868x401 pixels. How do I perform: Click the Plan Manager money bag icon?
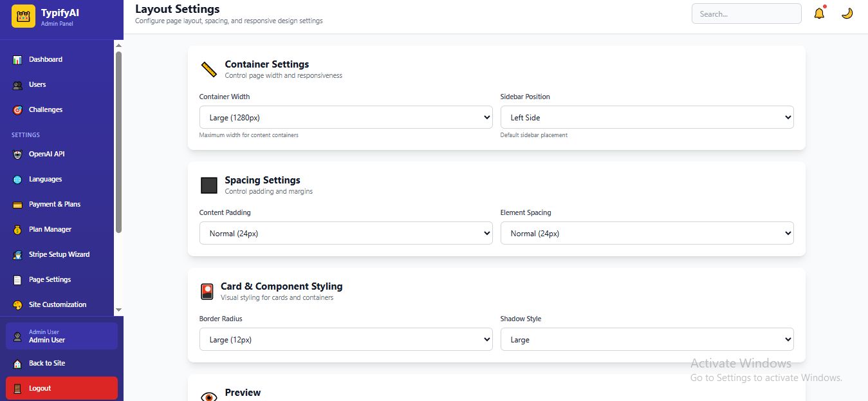[x=17, y=230]
